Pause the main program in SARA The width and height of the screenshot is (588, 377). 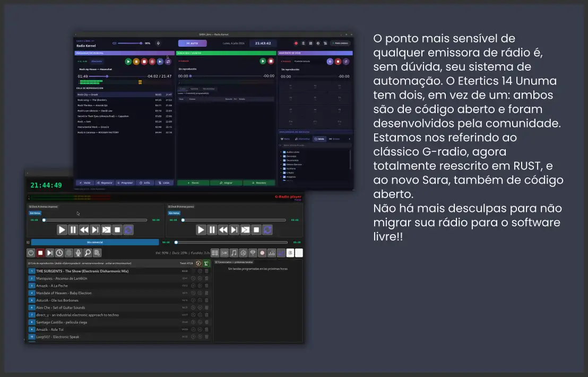[x=136, y=62]
